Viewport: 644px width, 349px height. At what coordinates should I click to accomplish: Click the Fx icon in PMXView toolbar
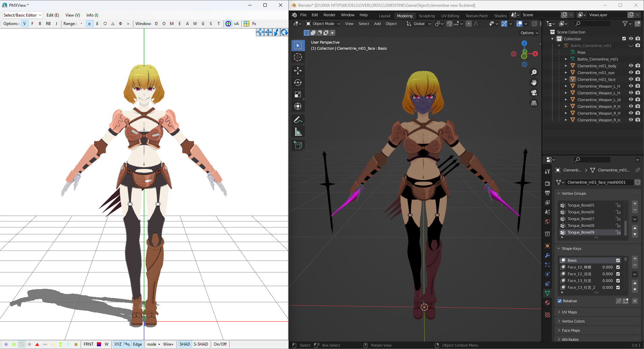(x=254, y=24)
